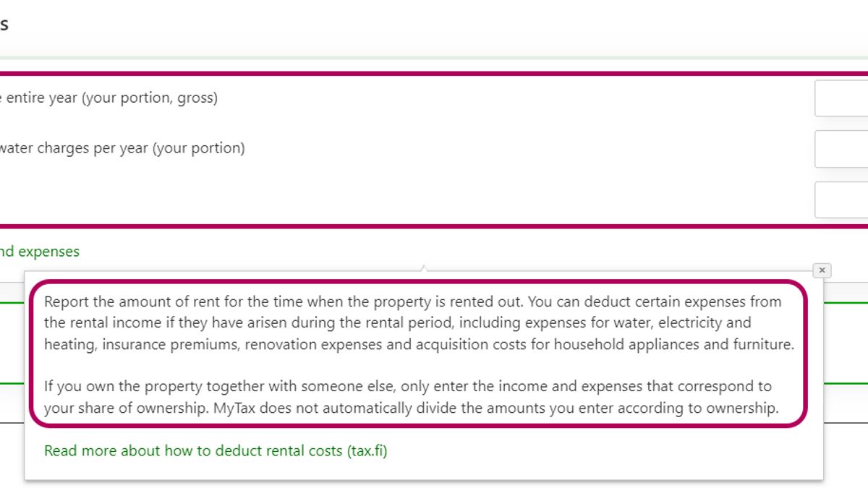Click the "(your portion, gross)" text on rent row
This screenshot has width=868, height=488.
point(150,98)
